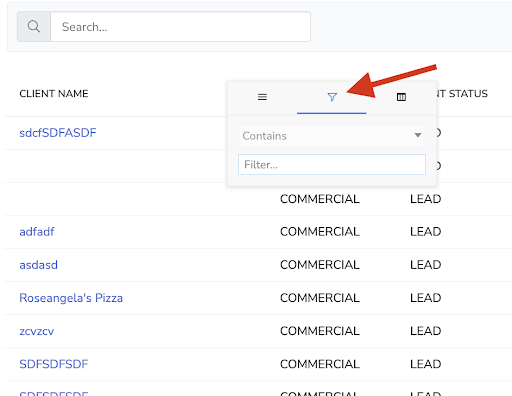Select COMMERCIAL cell in asdasd row
512x396 pixels.
tap(320, 265)
